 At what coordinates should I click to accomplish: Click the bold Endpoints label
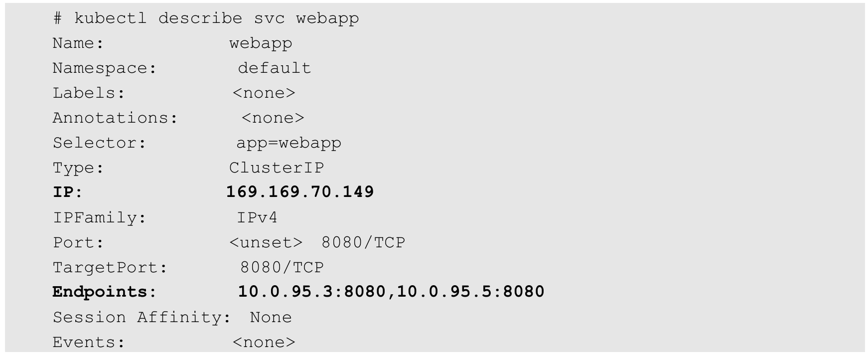104,292
